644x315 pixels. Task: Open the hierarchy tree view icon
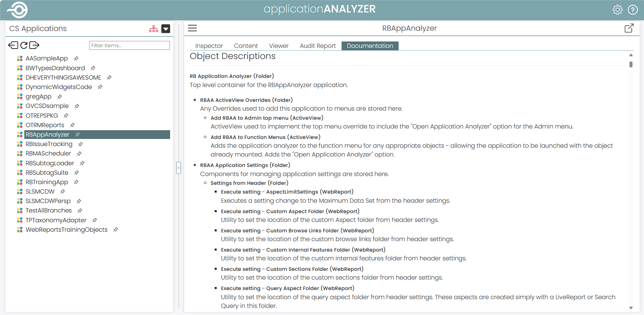tap(154, 29)
